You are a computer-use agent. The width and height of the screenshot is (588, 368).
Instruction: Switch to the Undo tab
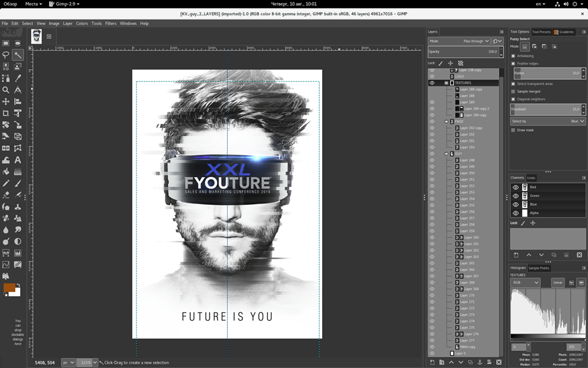tap(530, 177)
